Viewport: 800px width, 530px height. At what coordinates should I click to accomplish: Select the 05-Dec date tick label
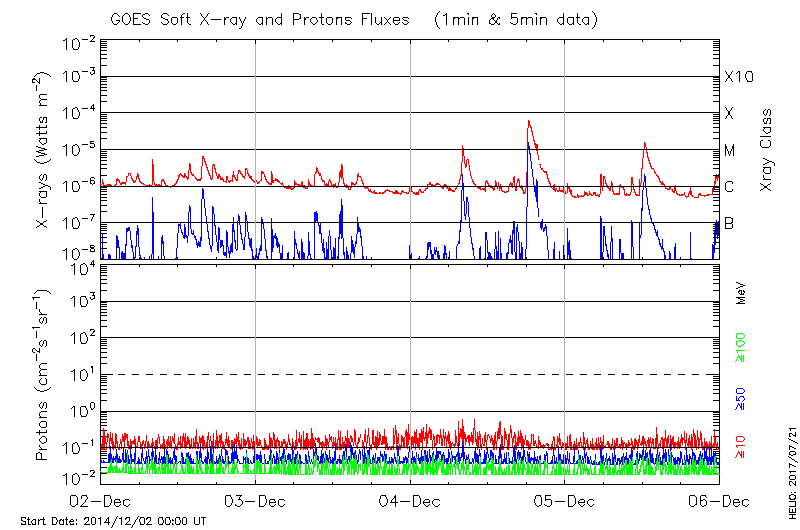click(x=565, y=500)
